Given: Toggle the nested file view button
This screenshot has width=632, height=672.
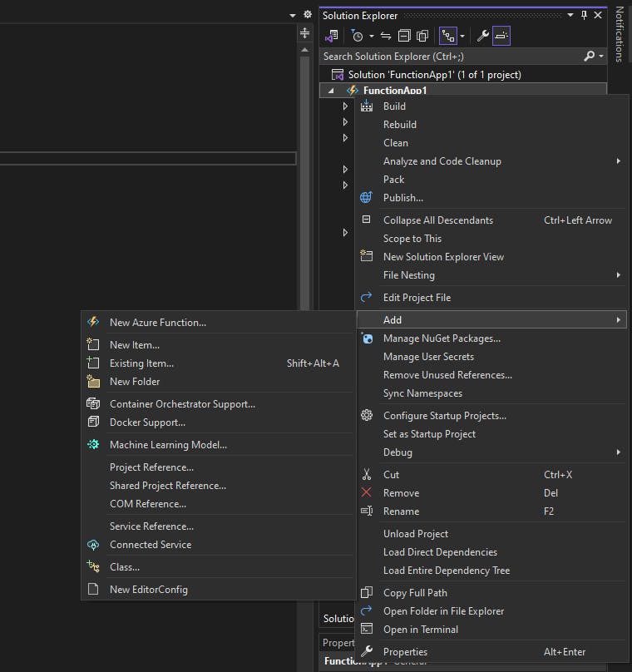Looking at the screenshot, I should click(448, 36).
